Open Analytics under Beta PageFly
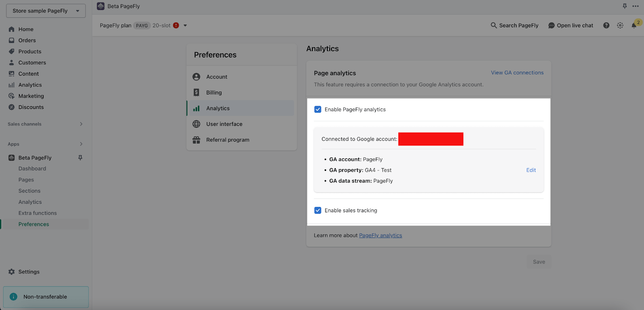Viewport: 644px width, 310px height. tap(30, 202)
